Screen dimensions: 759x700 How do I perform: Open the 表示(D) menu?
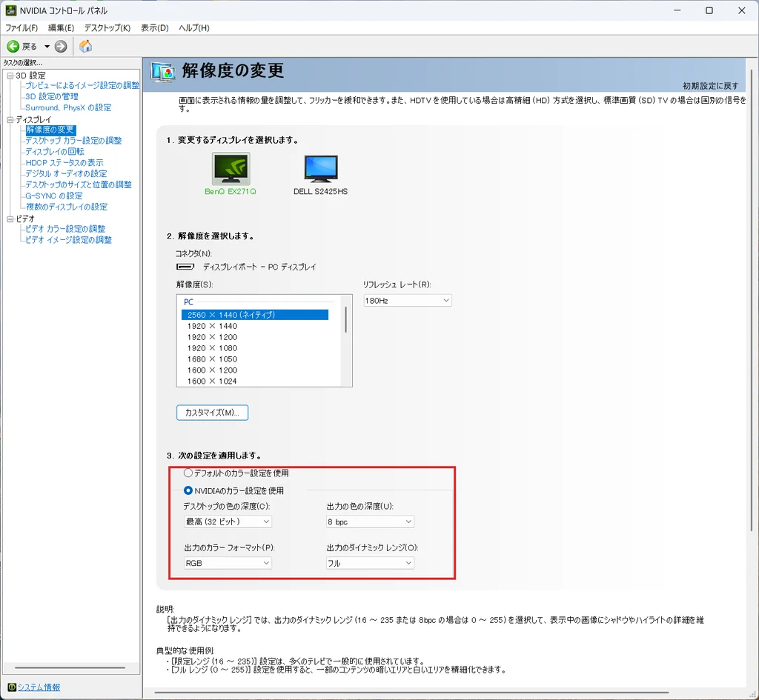155,27
